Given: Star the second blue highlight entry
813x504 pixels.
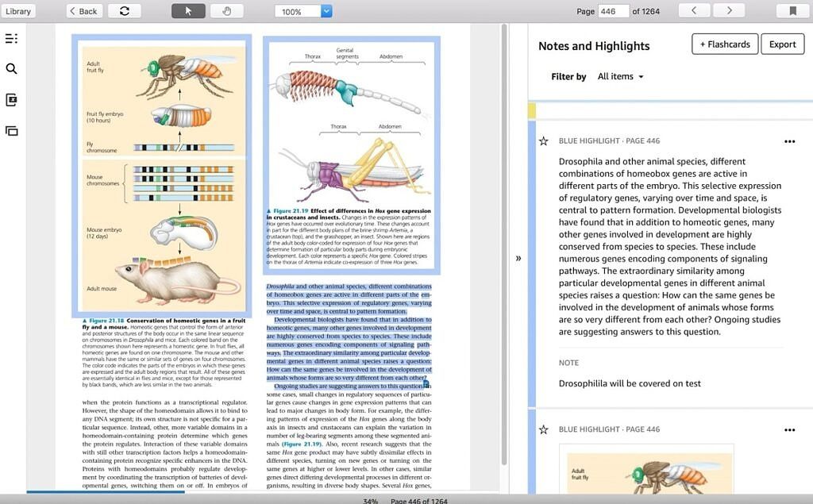Looking at the screenshot, I should pos(543,429).
